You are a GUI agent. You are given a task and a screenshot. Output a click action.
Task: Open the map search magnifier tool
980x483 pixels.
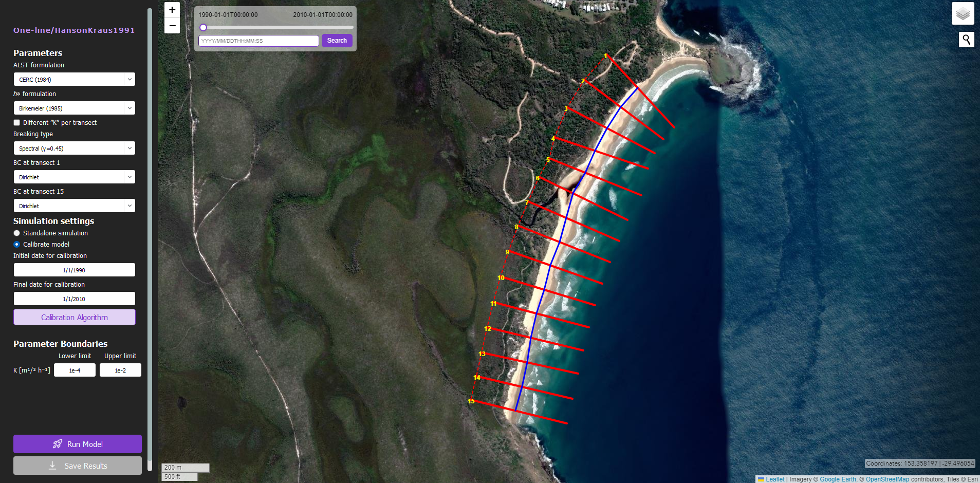(966, 40)
